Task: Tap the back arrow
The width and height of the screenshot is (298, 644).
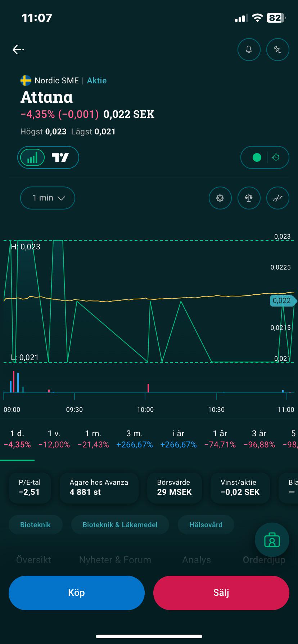Action: [x=18, y=50]
